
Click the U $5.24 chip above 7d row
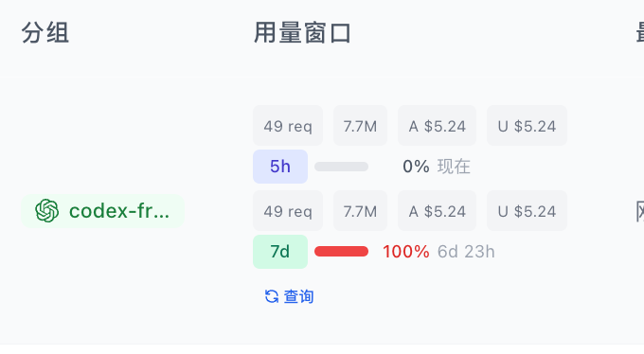point(527,211)
